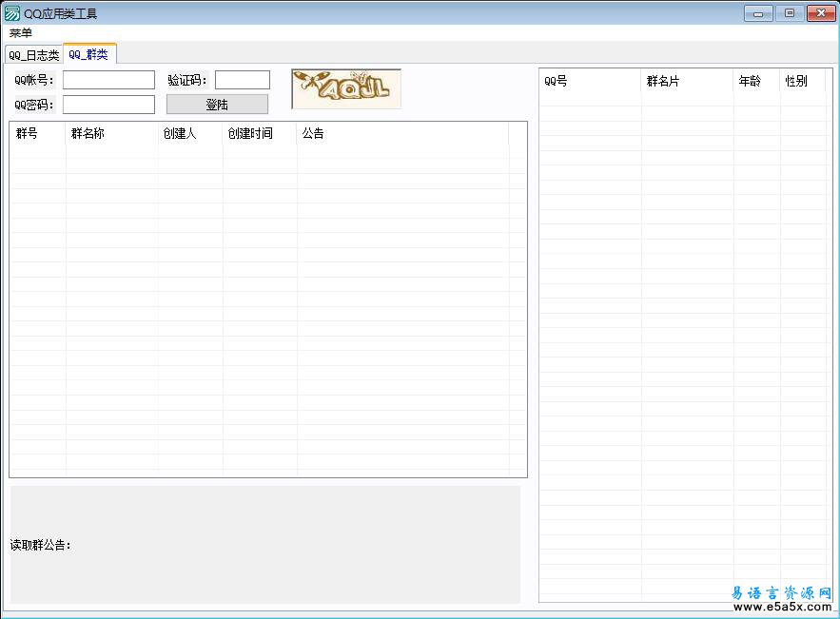
Task: Sort by 群号 column header
Action: pyautogui.click(x=37, y=133)
